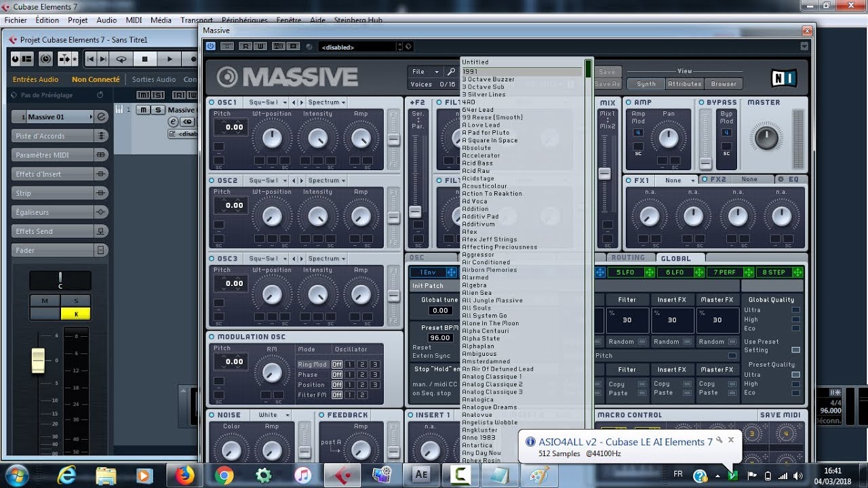Click the Play button in Cubase transport
This screenshot has width=868, height=488.
[x=170, y=60]
